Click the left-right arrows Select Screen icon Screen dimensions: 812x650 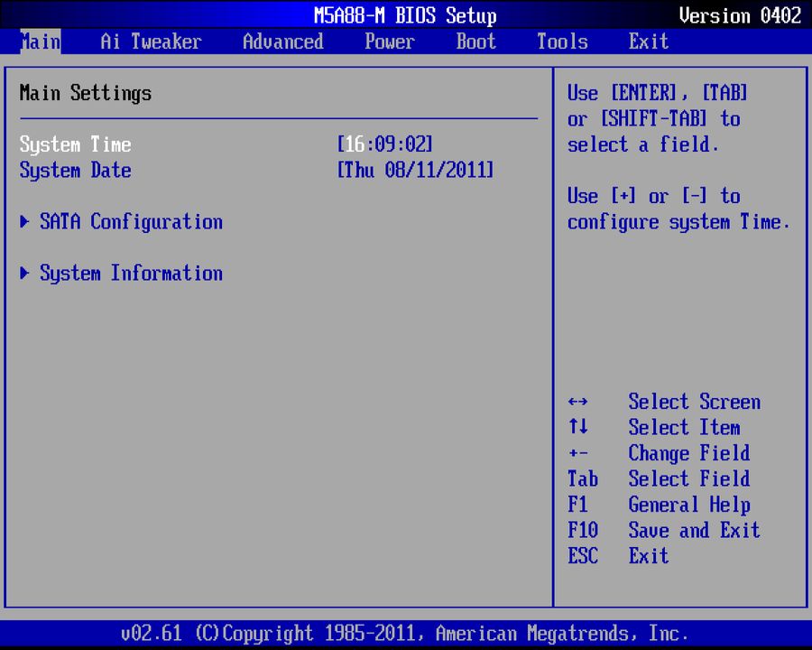tap(578, 402)
